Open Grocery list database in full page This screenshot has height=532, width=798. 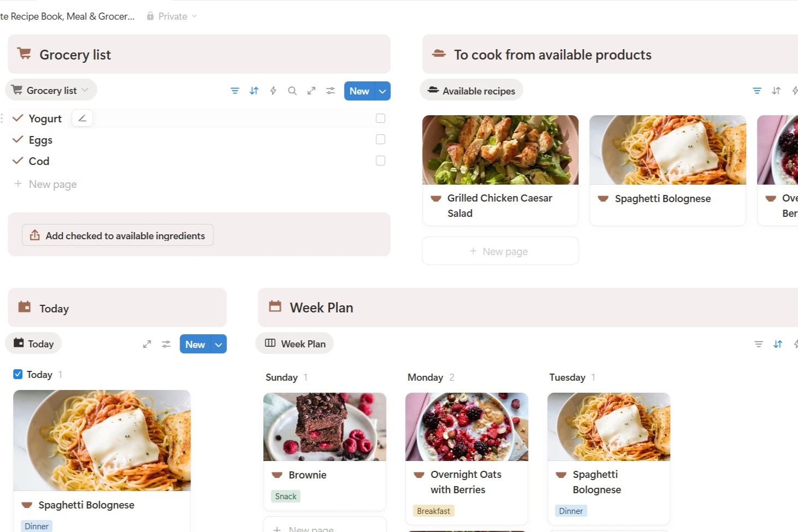[311, 91]
